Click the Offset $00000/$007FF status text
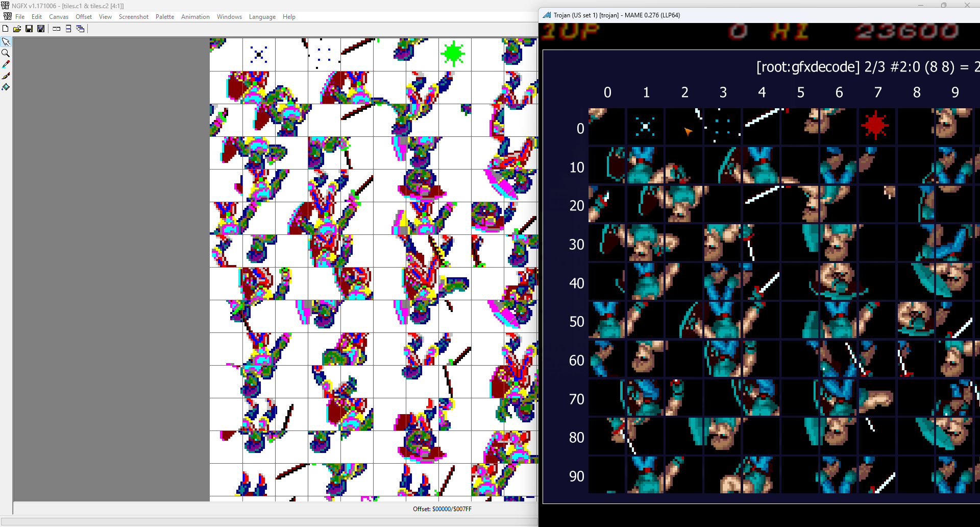The width and height of the screenshot is (980, 527). pyautogui.click(x=442, y=509)
